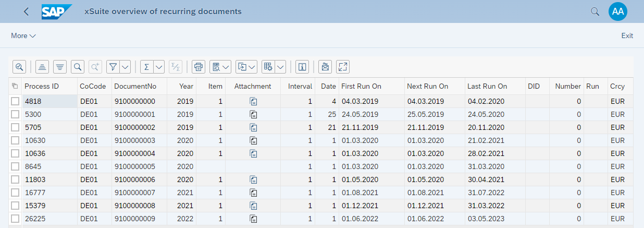Viewport: 644px width, 228px height.
Task: Open the AA user profile avatar
Action: click(x=618, y=11)
